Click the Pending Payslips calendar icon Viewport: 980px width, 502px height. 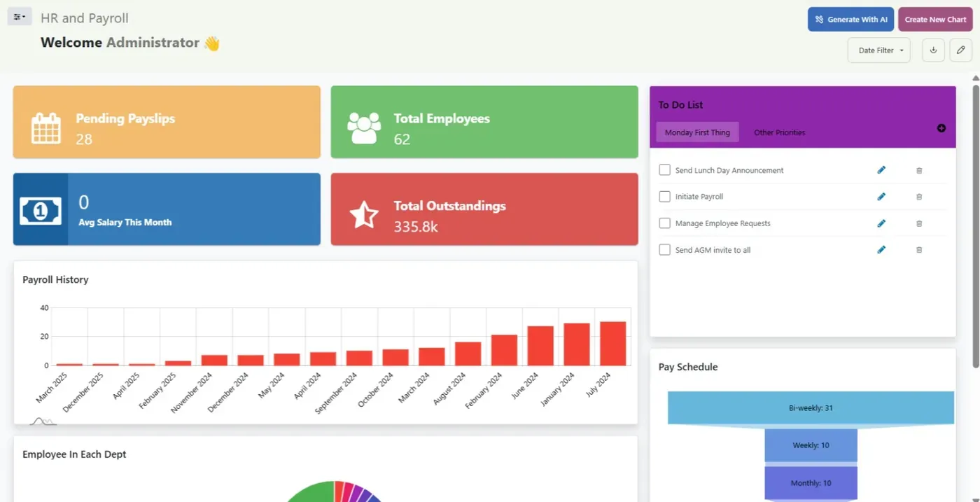(x=46, y=128)
